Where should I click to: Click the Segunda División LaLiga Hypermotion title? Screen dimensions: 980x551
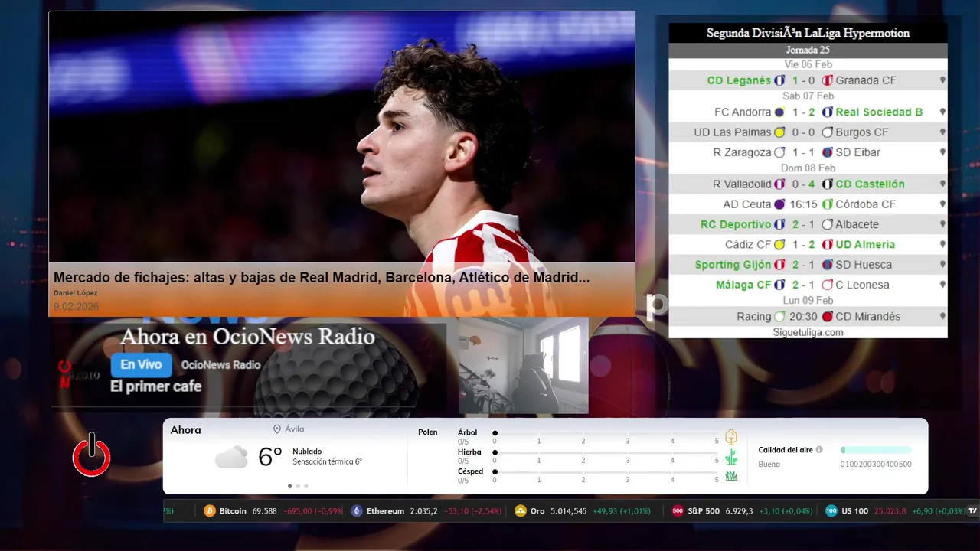[808, 33]
